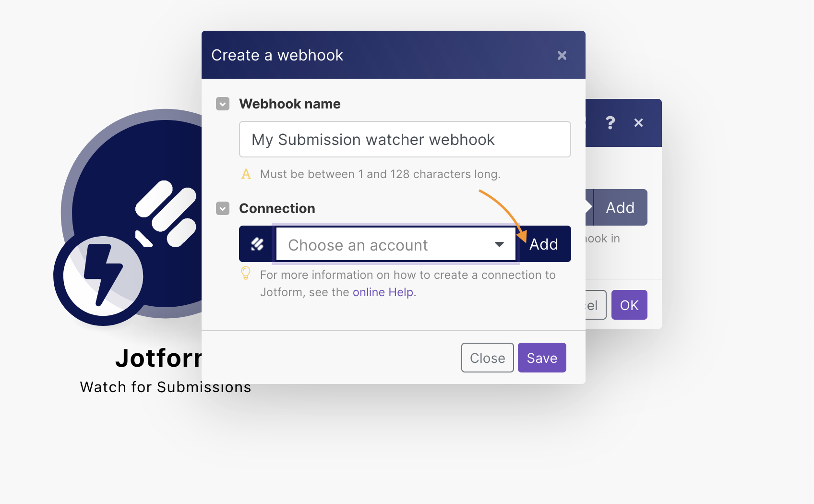
Task: Click the background panel's Add webhook button
Action: [620, 208]
